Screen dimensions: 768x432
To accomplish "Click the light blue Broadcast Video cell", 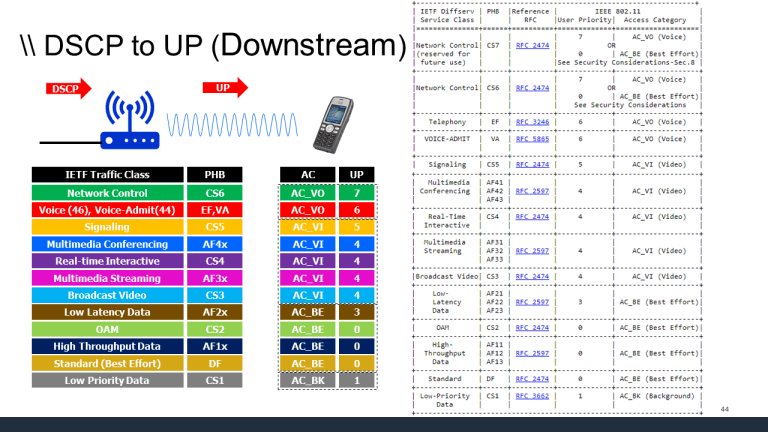I will (108, 295).
